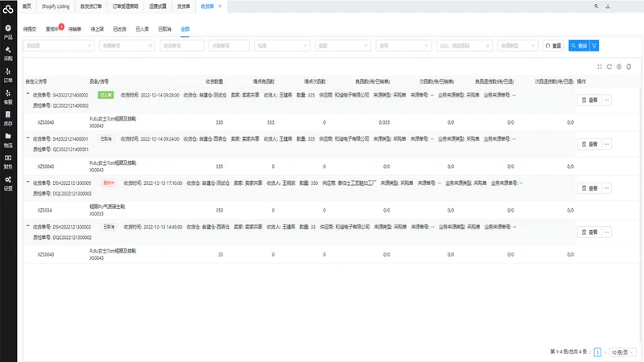Image resolution: width=644 pixels, height=362 pixels.
Task: Focus the SKU、商品条码 input field
Action: [x=464, y=46]
